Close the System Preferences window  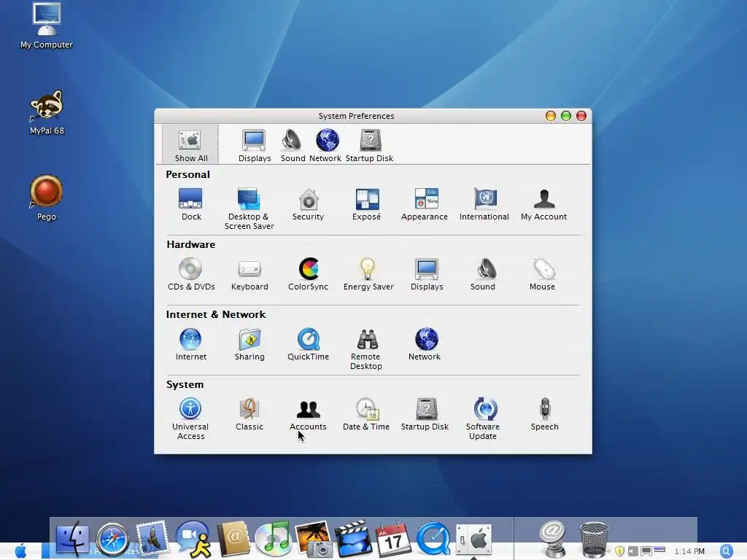[x=581, y=116]
